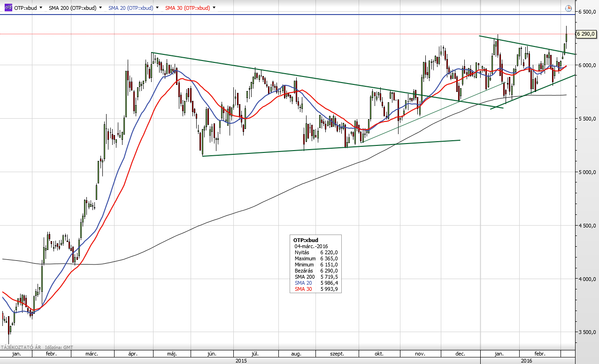Select the márc. month on time axis
Image resolution: width=599 pixels, height=364 pixels.
92,354
